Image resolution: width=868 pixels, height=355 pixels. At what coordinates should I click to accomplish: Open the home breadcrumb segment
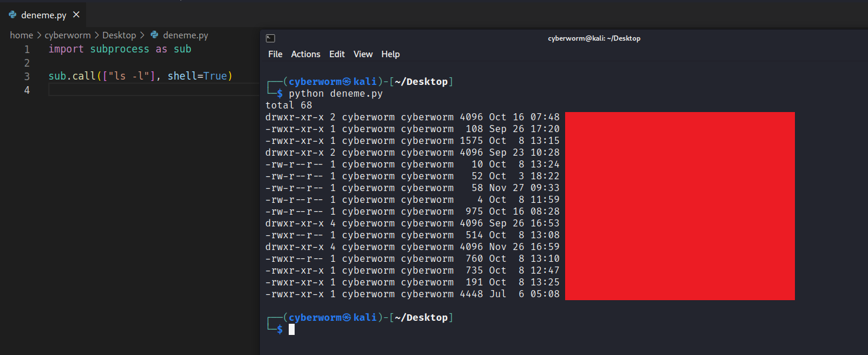(21, 35)
